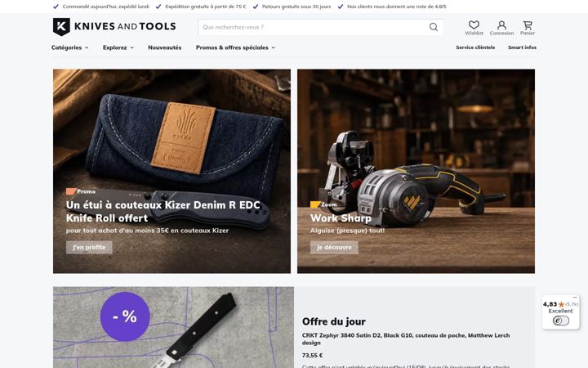Click the 73,55 € price text
Screen dimensions: 588x368
(x=312, y=356)
